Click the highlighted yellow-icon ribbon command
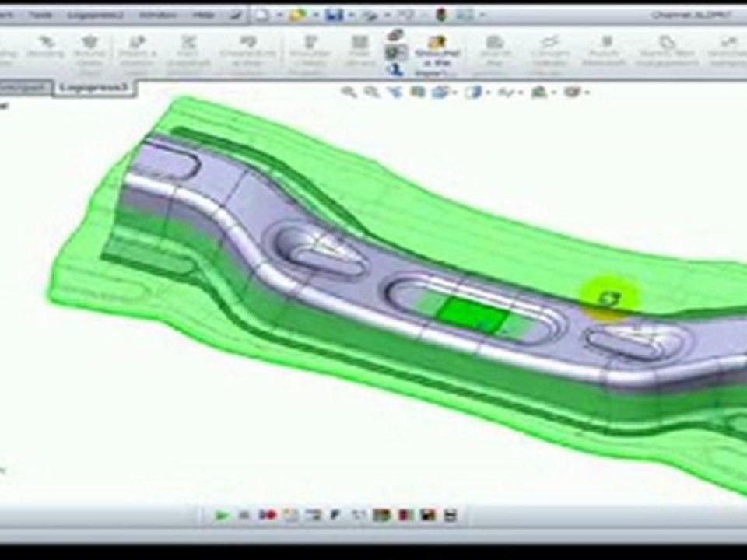 pos(437,54)
